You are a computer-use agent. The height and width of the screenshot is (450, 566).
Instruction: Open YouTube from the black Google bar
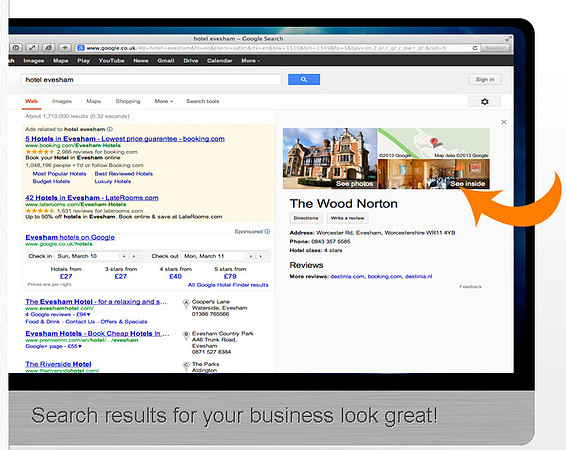(111, 61)
